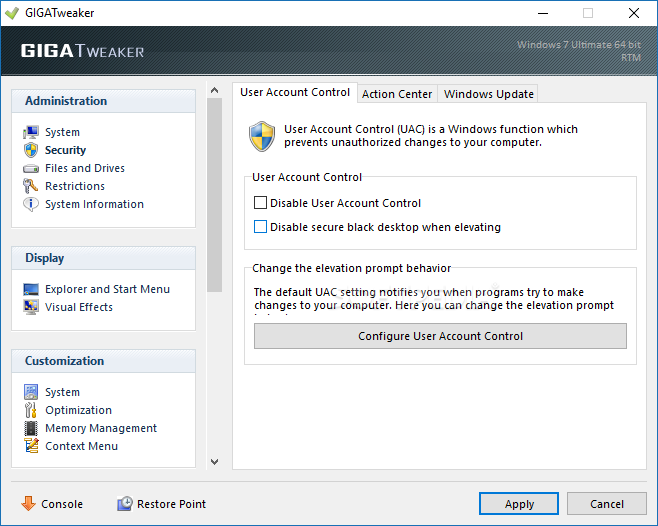Select the Security category
The height and width of the screenshot is (526, 658).
65,150
